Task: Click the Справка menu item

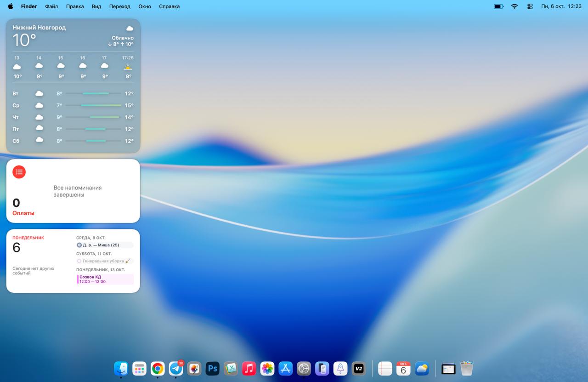Action: click(169, 6)
